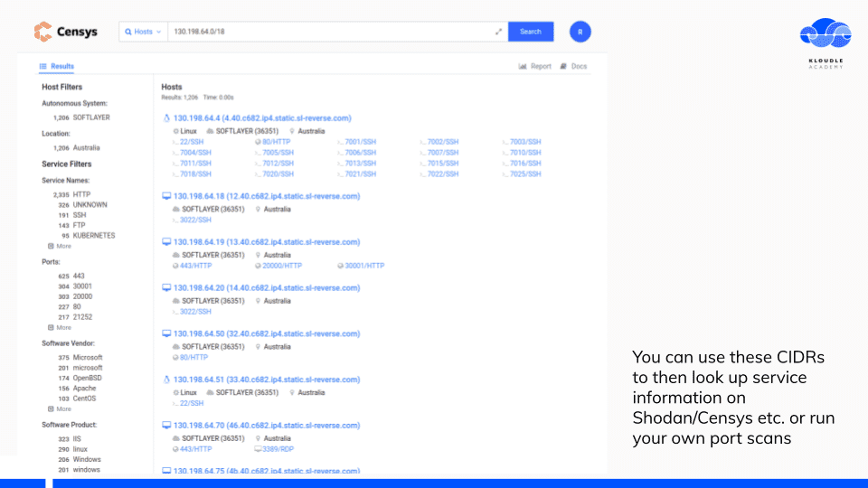Image resolution: width=868 pixels, height=488 pixels.
Task: Click the Kloudle Academy logo
Action: [826, 43]
